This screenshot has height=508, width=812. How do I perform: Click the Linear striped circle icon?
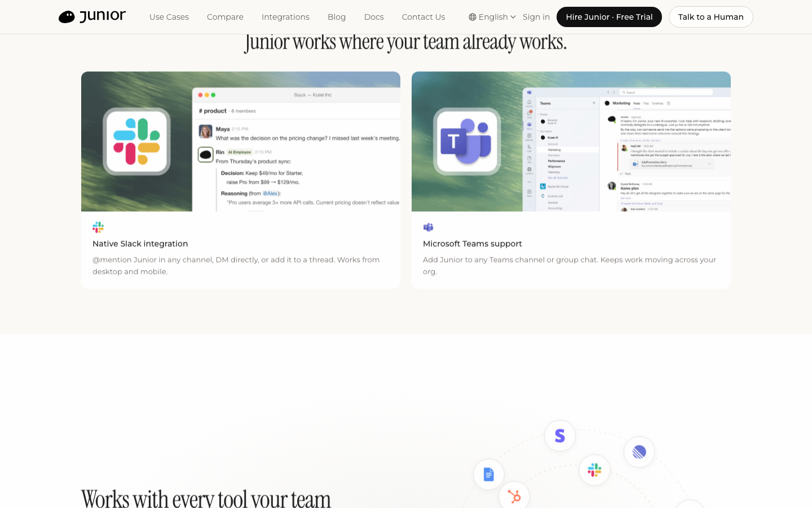[x=639, y=452]
